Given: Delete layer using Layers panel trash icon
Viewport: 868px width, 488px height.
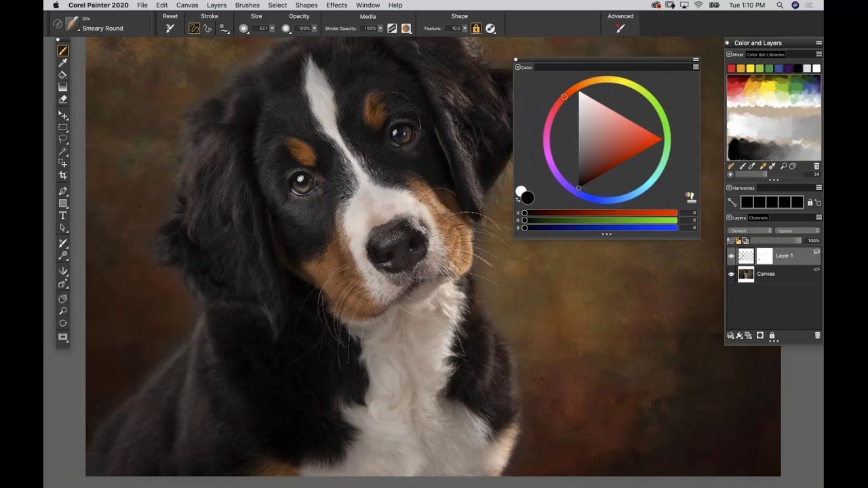Looking at the screenshot, I should (x=817, y=335).
